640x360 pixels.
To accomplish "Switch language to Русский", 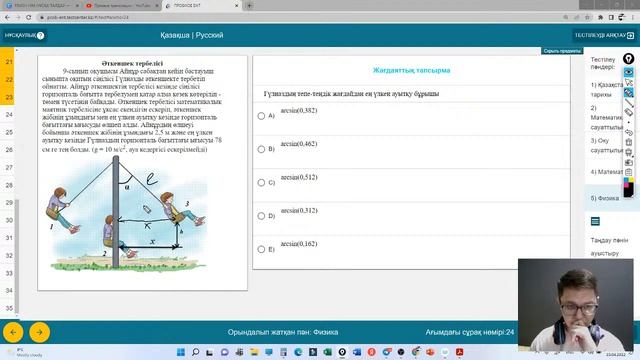I will coord(209,36).
